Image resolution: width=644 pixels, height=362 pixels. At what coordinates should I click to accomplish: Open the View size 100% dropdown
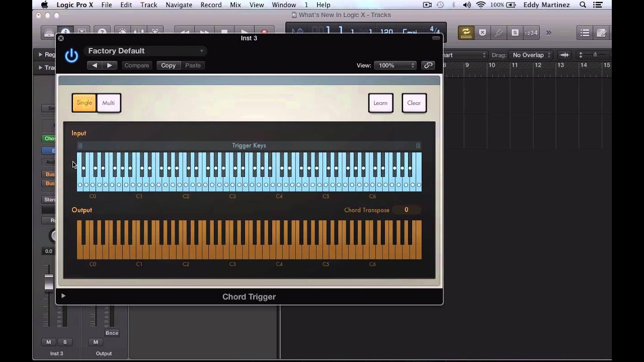pyautogui.click(x=396, y=65)
